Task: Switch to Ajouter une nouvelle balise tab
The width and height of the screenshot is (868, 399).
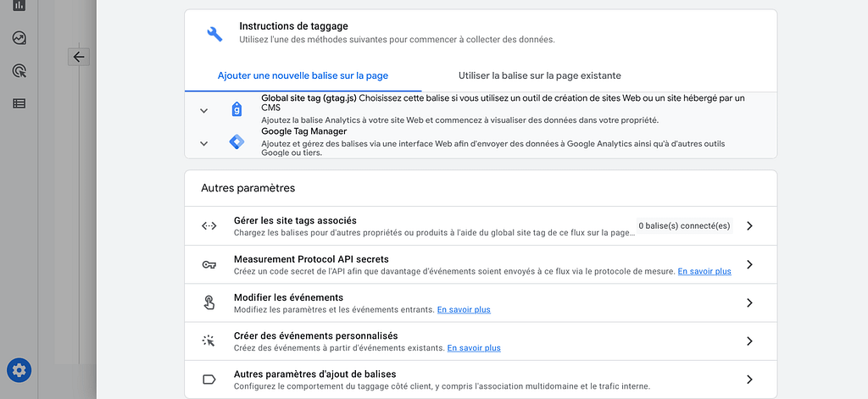Action: [x=303, y=75]
